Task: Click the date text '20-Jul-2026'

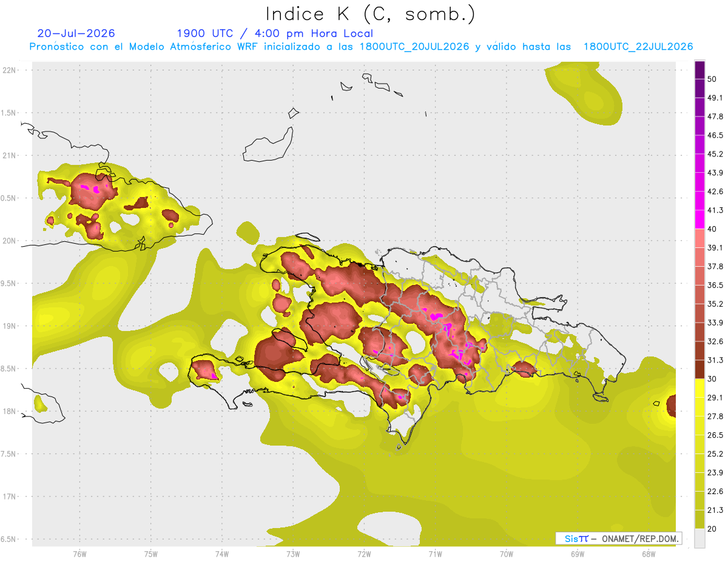Action: 76,33
